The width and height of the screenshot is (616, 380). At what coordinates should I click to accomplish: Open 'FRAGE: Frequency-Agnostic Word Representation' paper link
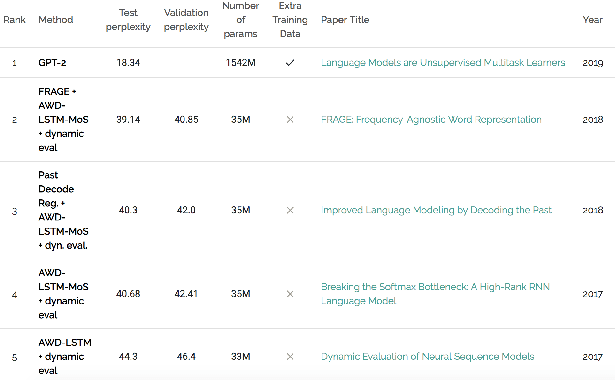click(x=431, y=119)
